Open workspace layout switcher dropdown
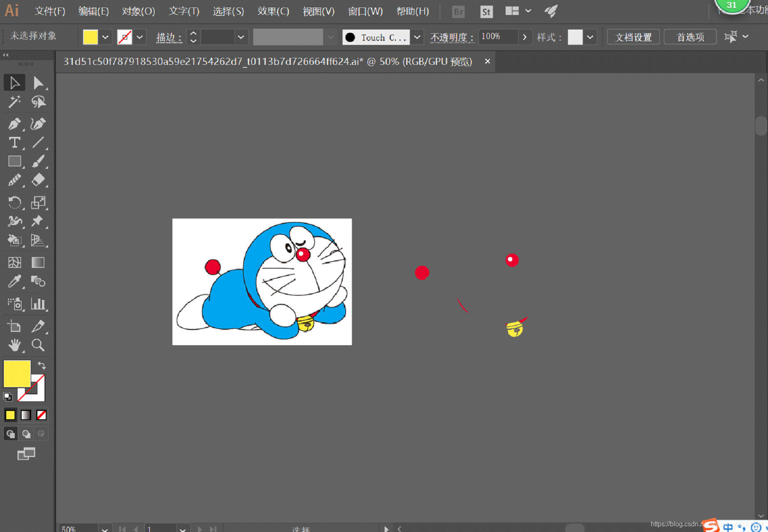 point(528,11)
